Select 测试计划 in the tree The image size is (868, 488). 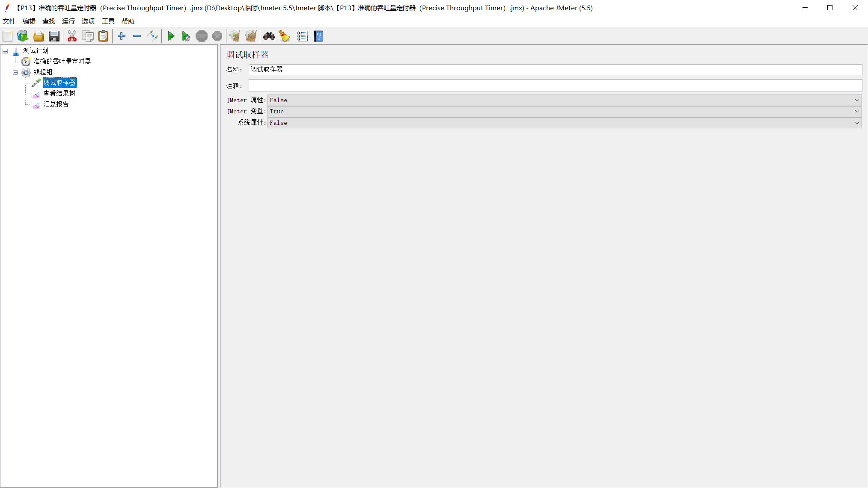pos(36,50)
